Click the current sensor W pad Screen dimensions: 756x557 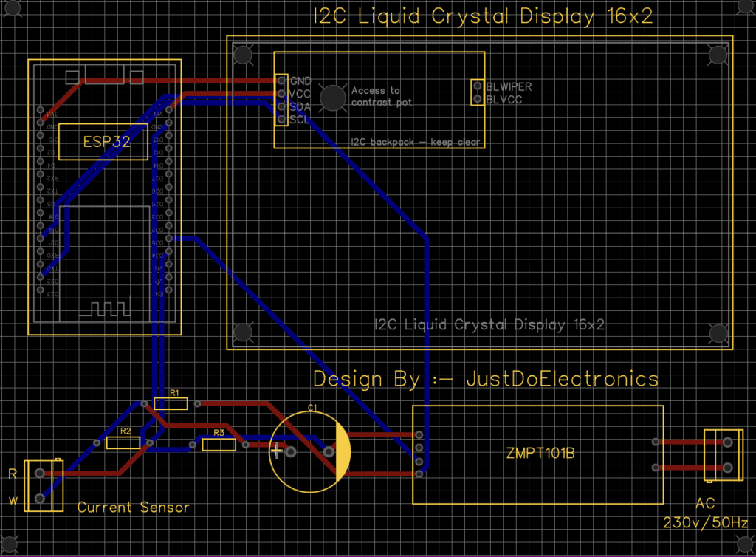tap(40, 498)
